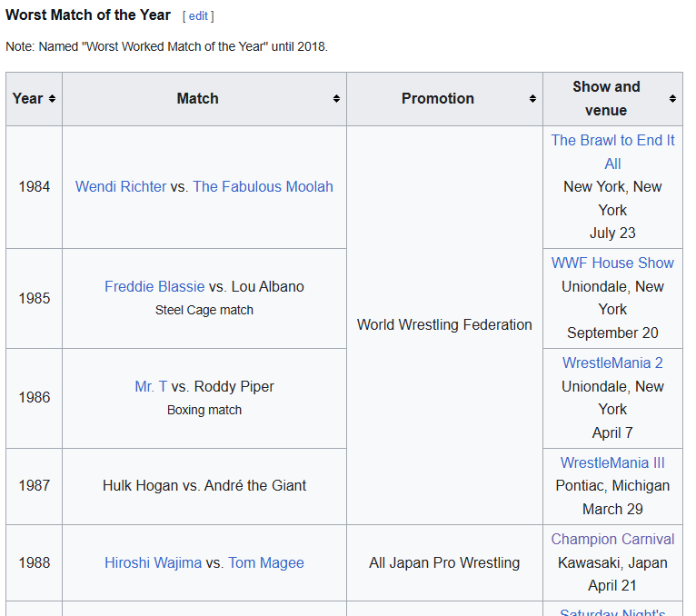Open the WrestleMania 2 link
Screen dimensions: 696x616
click(x=612, y=363)
